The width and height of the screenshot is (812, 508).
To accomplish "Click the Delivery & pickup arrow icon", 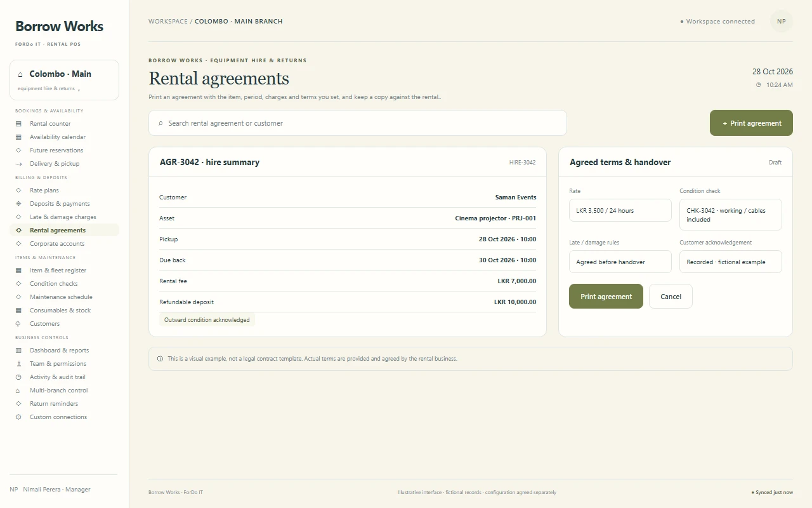I will pos(18,164).
